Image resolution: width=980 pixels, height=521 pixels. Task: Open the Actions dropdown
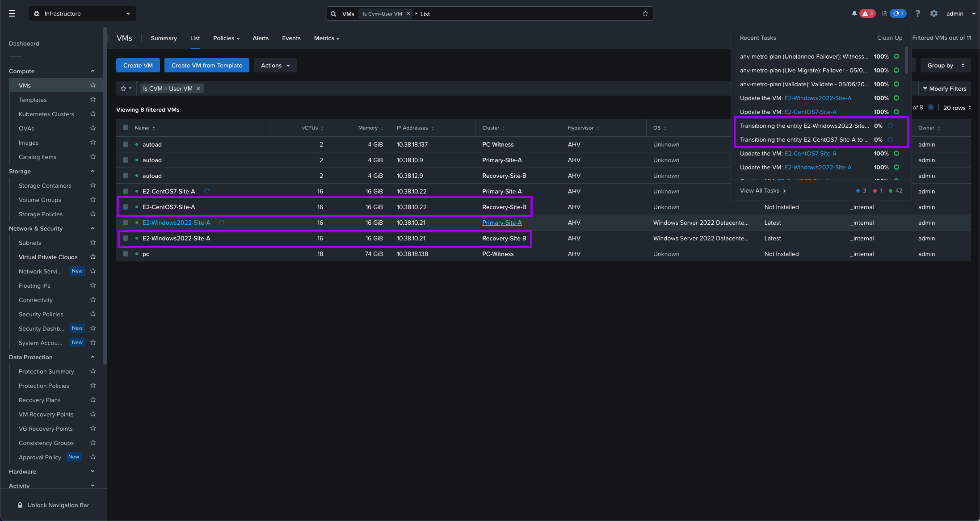tap(275, 65)
